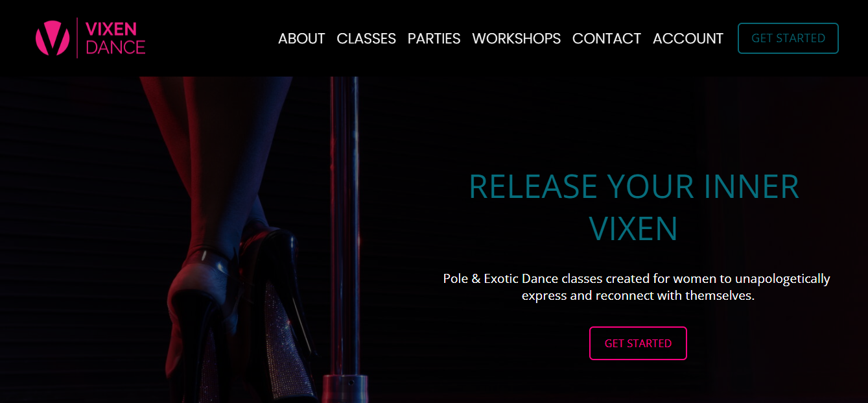
Task: Open the Contact page
Action: tap(607, 38)
